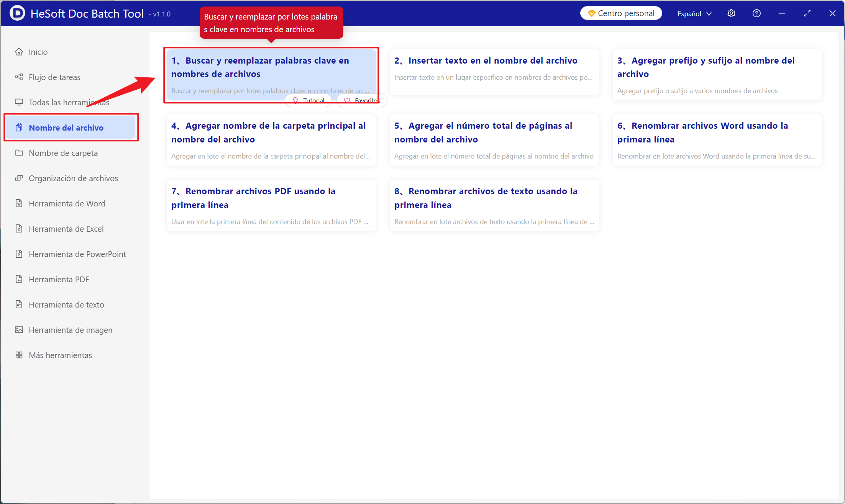Viewport: 845px width, 504px height.
Task: Open Agregar nombre de la carpeta principal card
Action: 271,140
